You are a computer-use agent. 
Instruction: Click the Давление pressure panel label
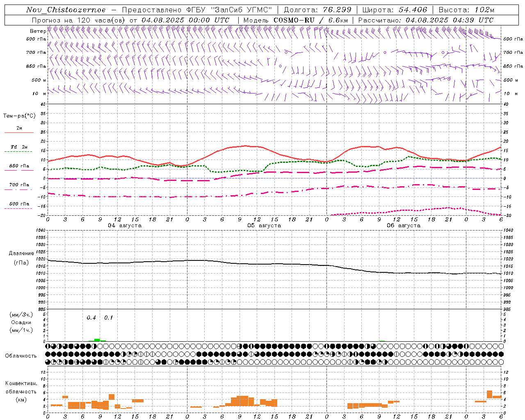pos(21,253)
